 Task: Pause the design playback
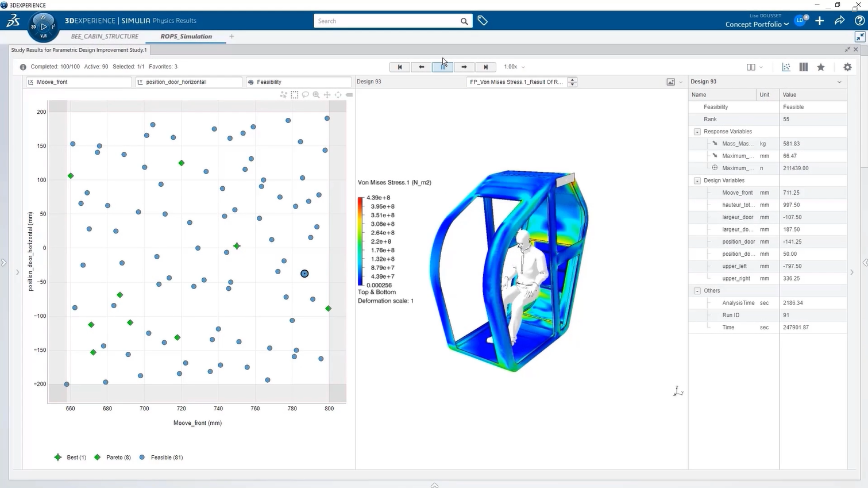pos(442,67)
